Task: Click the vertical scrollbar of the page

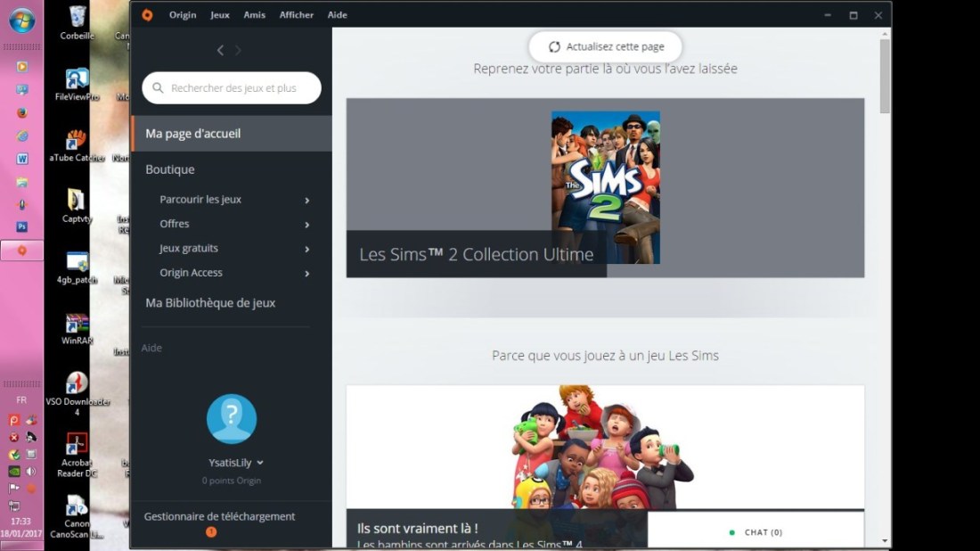Action: [x=885, y=76]
